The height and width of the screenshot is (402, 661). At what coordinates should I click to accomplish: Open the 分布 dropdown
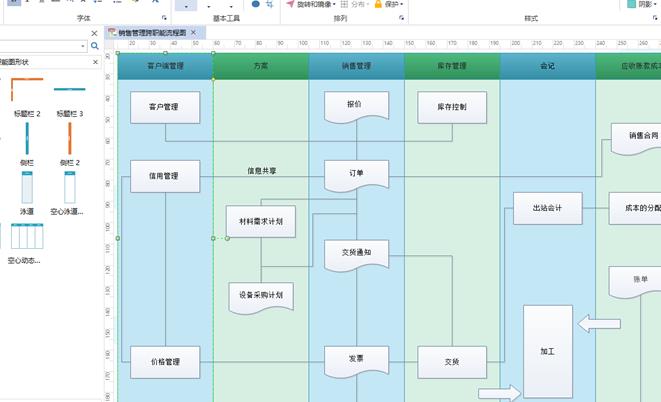355,4
